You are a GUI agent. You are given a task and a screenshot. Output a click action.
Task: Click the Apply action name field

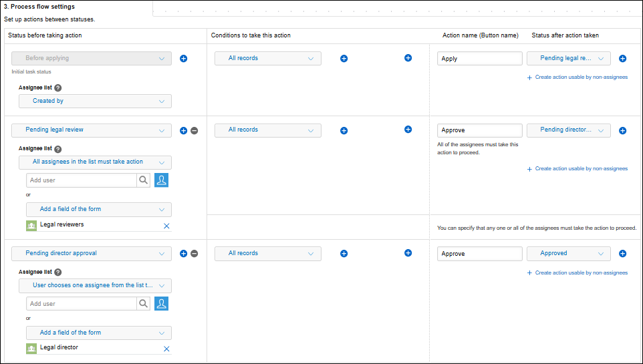(x=479, y=59)
